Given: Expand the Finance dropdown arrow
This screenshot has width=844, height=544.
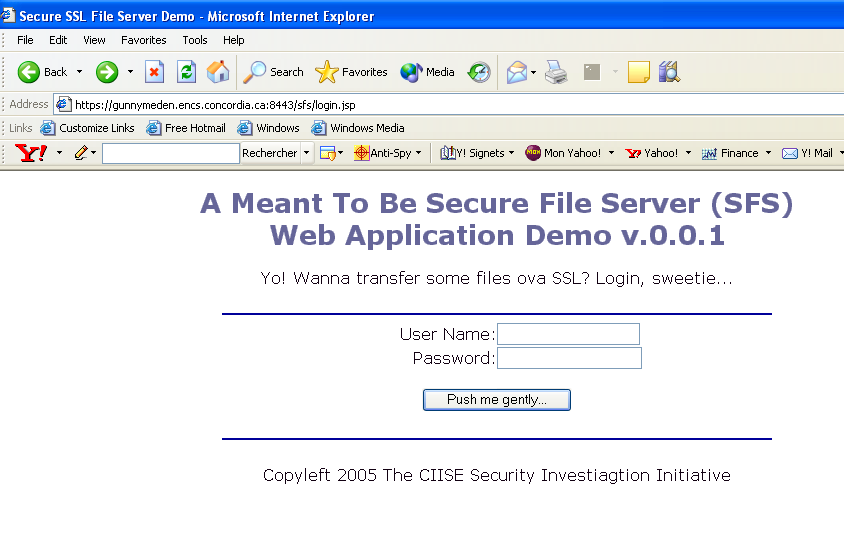Looking at the screenshot, I should coord(768,153).
